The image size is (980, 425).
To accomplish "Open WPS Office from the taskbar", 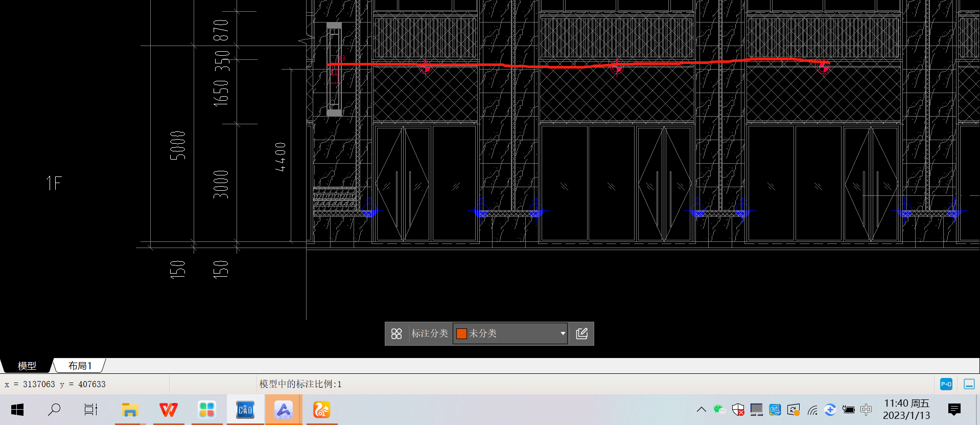I will [x=168, y=410].
